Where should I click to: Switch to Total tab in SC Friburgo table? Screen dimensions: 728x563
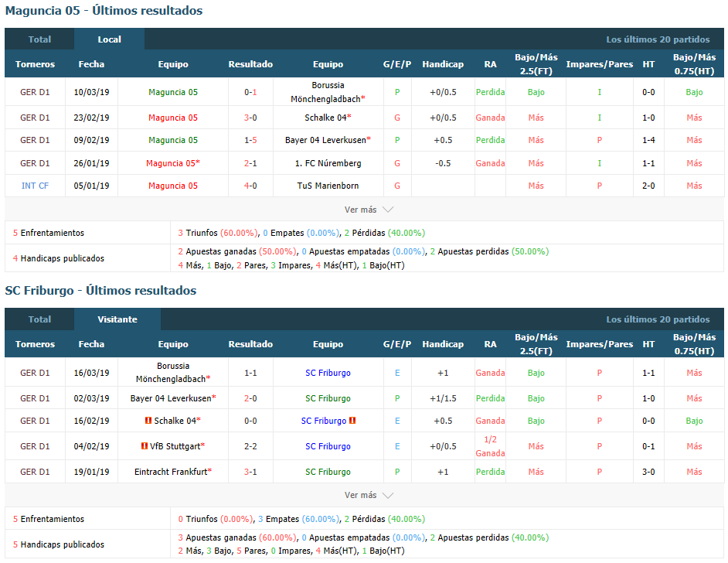tap(39, 319)
